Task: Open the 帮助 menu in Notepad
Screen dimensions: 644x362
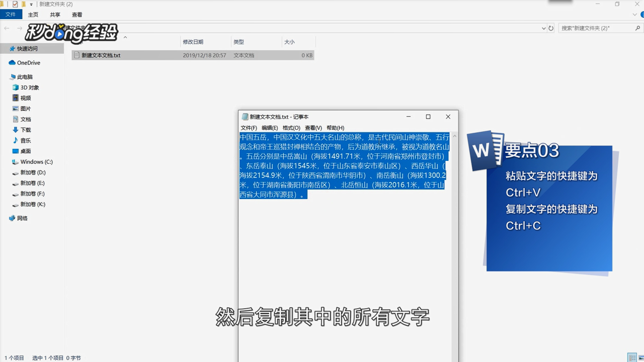Action: [335, 127]
